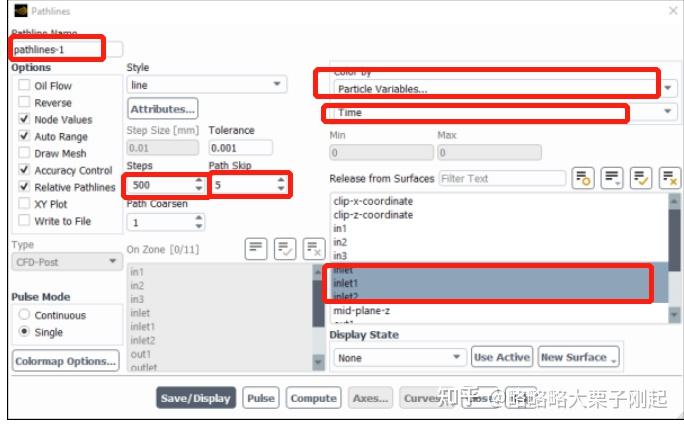Turn on Draw Mesh

[24, 153]
